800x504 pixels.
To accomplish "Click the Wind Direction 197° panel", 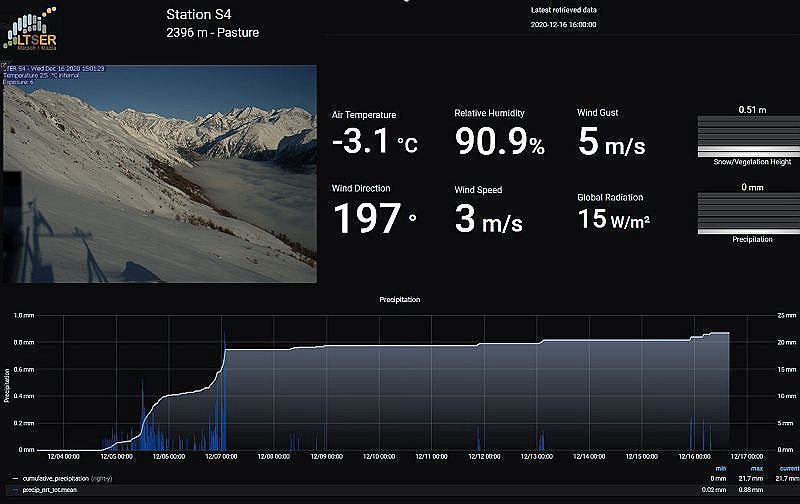I will pos(375,210).
